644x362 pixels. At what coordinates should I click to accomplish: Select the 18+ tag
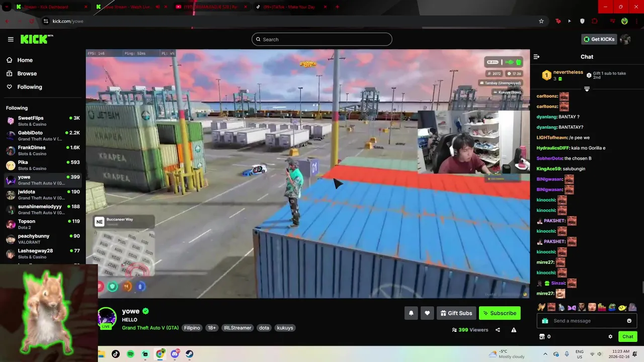212,328
